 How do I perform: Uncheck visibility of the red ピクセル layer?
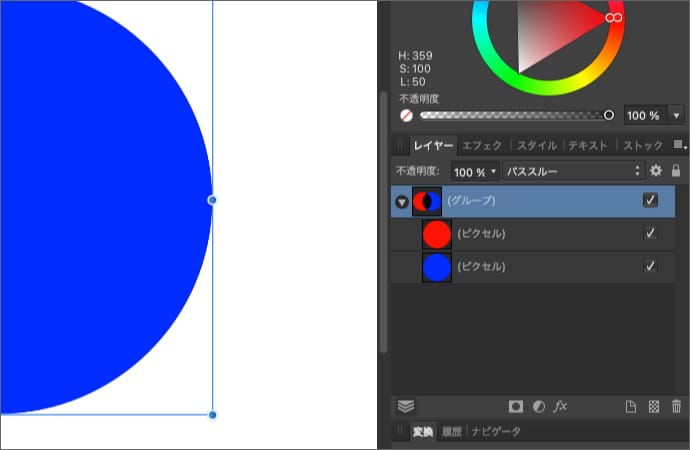pos(651,234)
